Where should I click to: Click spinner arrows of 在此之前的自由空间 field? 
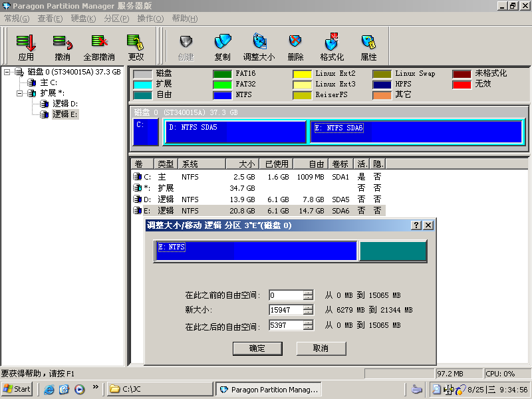click(308, 295)
